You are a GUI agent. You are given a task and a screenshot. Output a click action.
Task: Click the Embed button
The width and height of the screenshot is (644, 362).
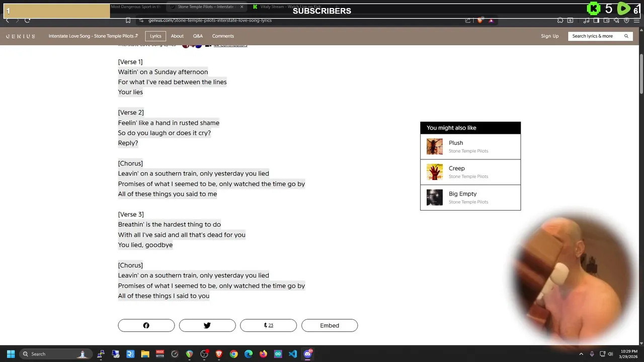coord(330,325)
